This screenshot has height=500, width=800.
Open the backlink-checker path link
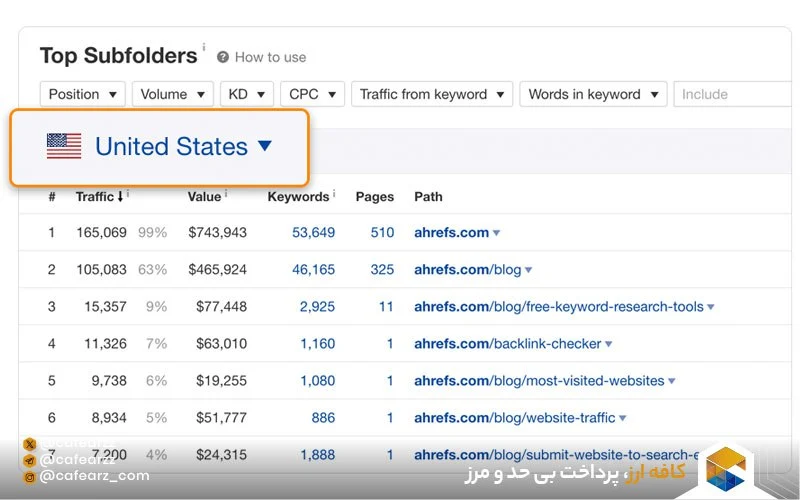[508, 344]
